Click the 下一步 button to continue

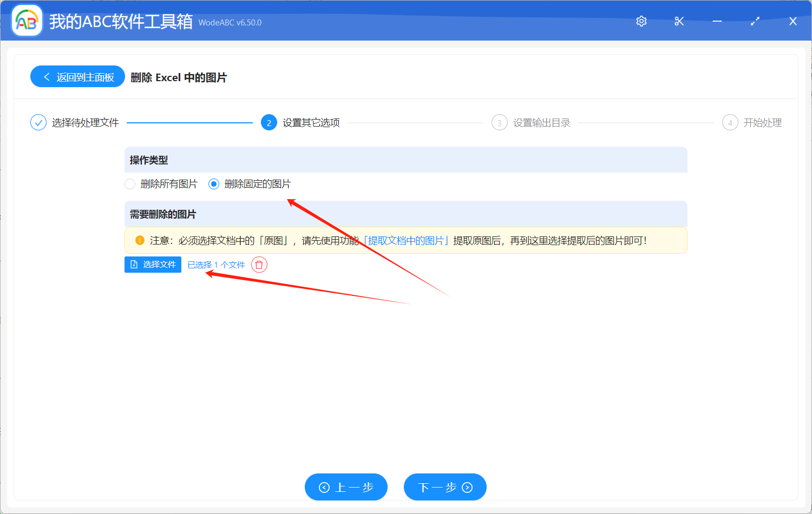tap(445, 487)
